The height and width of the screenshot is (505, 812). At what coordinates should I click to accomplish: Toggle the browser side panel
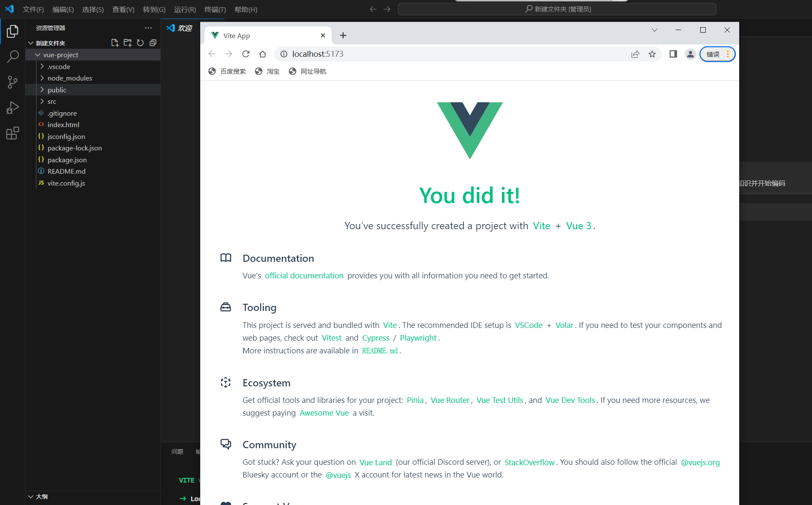click(673, 54)
